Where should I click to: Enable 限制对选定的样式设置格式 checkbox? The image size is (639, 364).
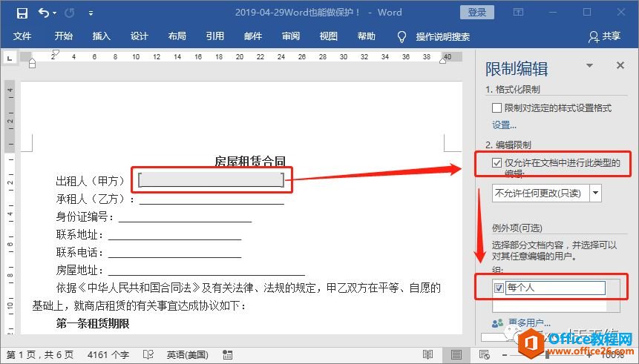point(497,108)
